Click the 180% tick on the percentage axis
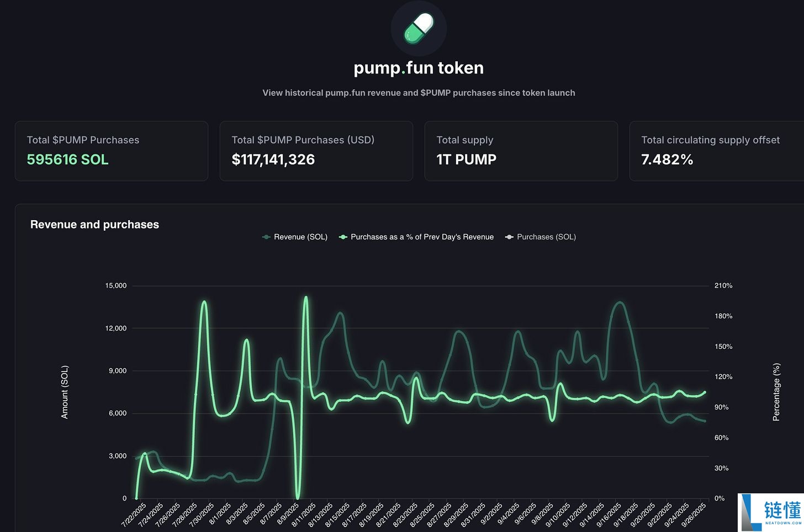804x532 pixels. [723, 316]
